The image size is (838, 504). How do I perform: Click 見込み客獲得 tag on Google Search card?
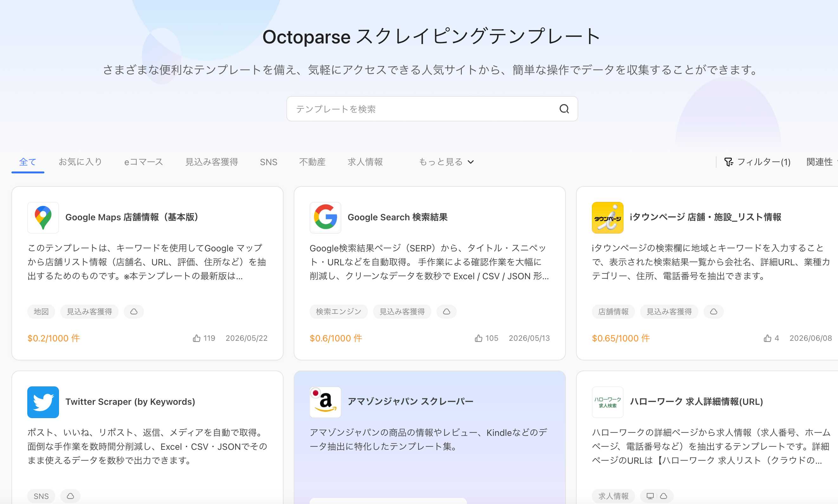coord(402,311)
